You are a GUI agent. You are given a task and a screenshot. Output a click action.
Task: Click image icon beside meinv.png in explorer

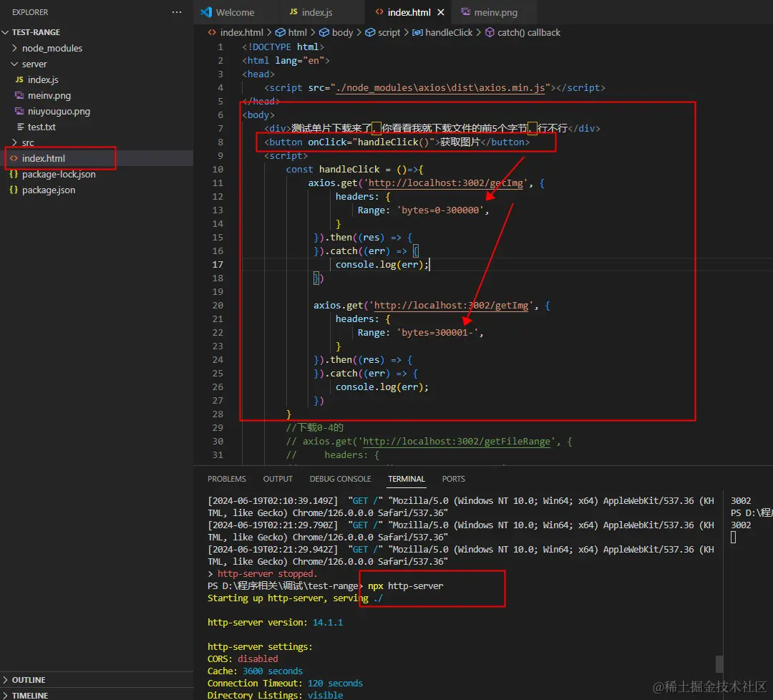tap(19, 95)
